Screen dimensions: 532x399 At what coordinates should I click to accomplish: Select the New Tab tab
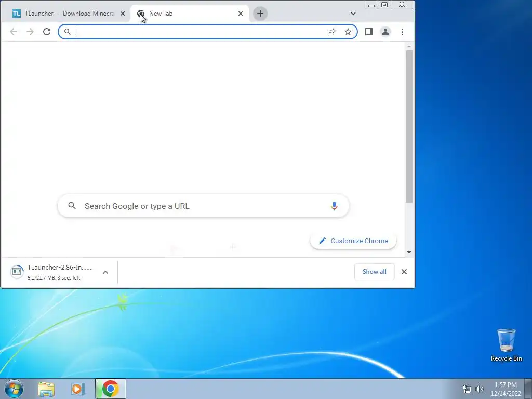point(190,14)
